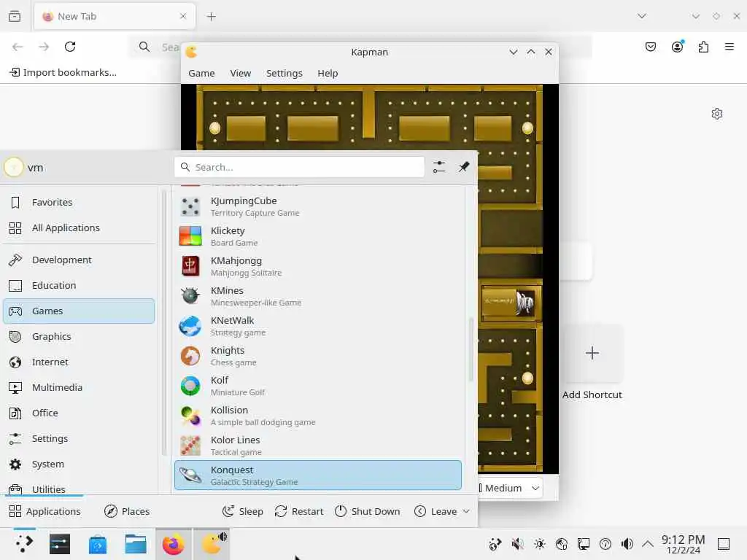List all Firefox tabs dropdown
This screenshot has height=560, width=747.
[642, 16]
